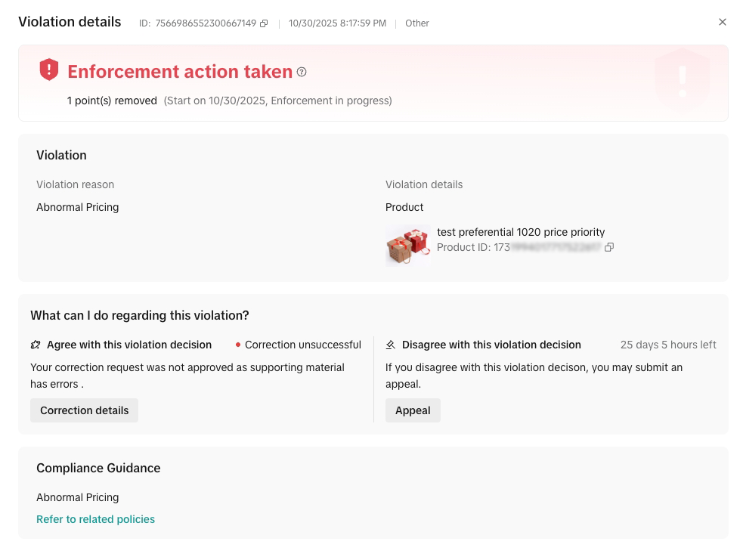Copy the violation ID number
Screen dimensions: 743x560
coord(264,23)
